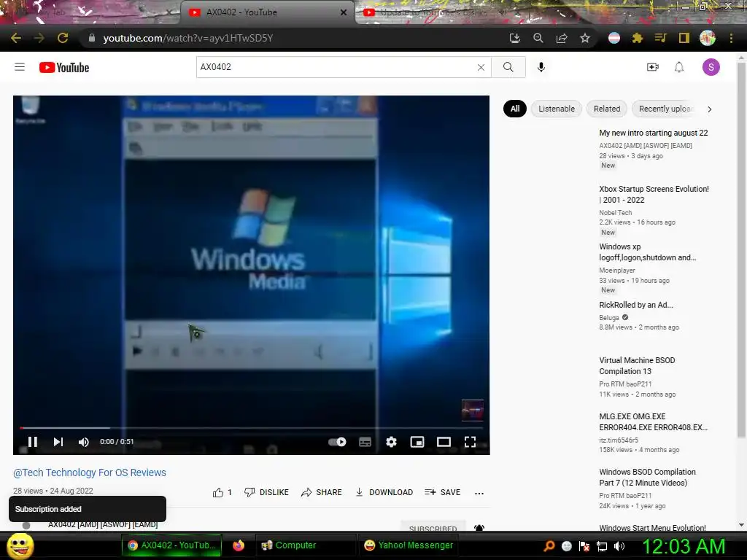Open the YouTube hamburger guide menu
The height and width of the screenshot is (560, 747).
tap(20, 67)
